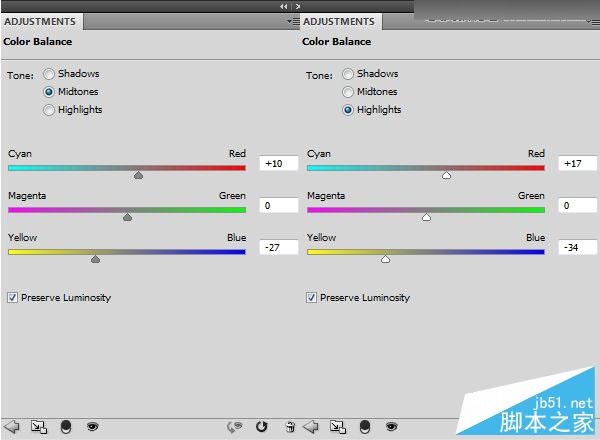The image size is (600, 440).
Task: Click the left panel Magenta label
Action: tap(27, 196)
